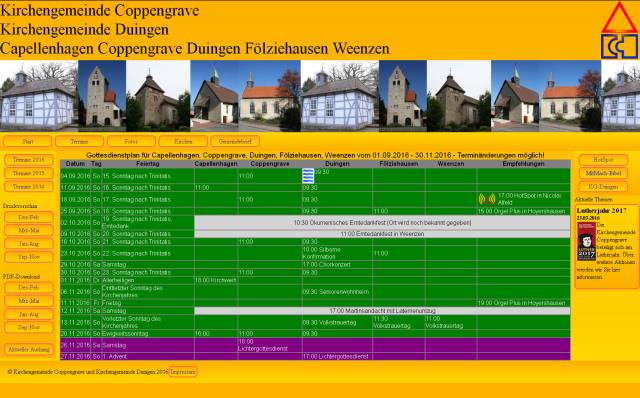
Task: Click the '11:00 Erntedankfest in Weenzen' entry
Action: (x=382, y=234)
